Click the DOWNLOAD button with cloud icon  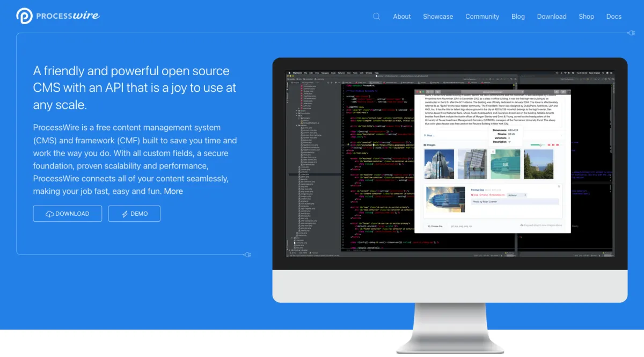click(68, 214)
